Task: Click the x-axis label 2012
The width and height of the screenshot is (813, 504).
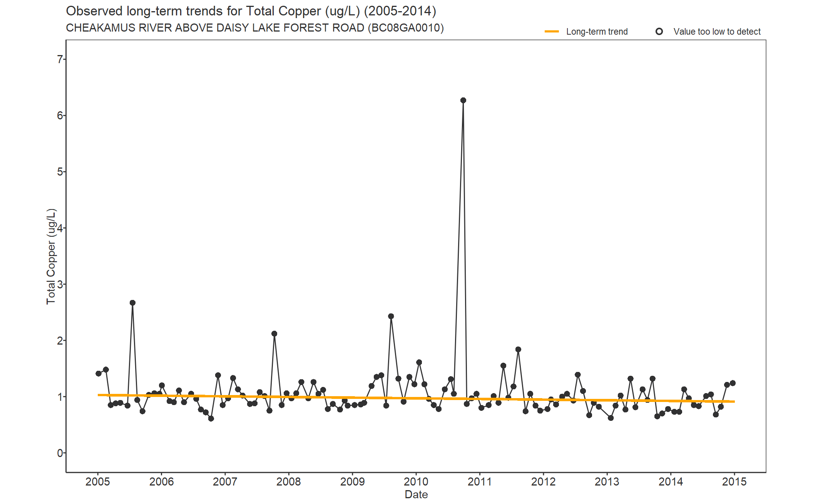Action: [x=544, y=482]
